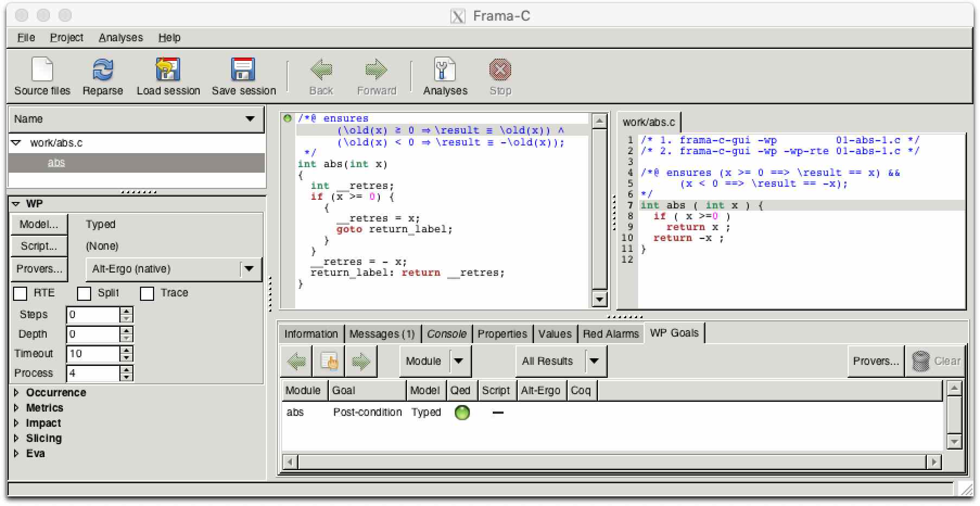This screenshot has height=506, width=980.
Task: Click the Save session floppy icon
Action: click(x=243, y=70)
